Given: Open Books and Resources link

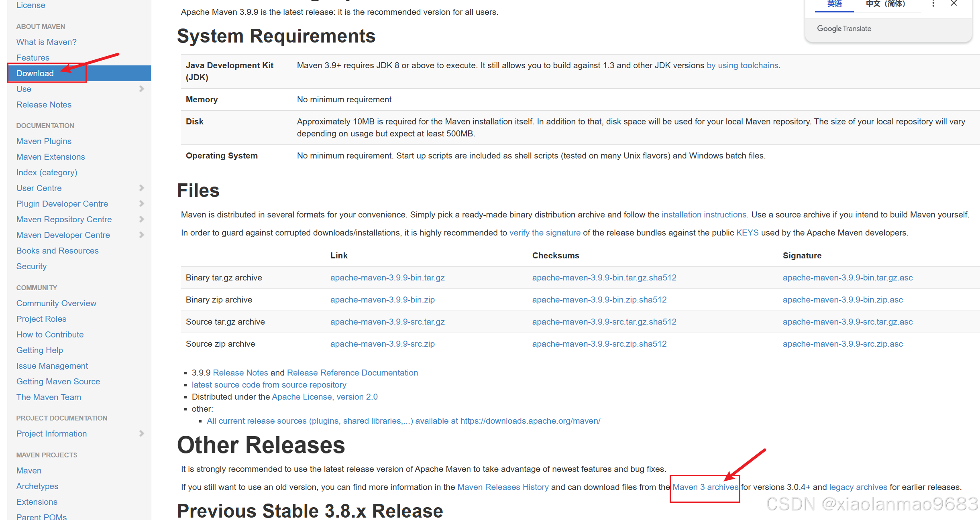Looking at the screenshot, I should click(57, 251).
